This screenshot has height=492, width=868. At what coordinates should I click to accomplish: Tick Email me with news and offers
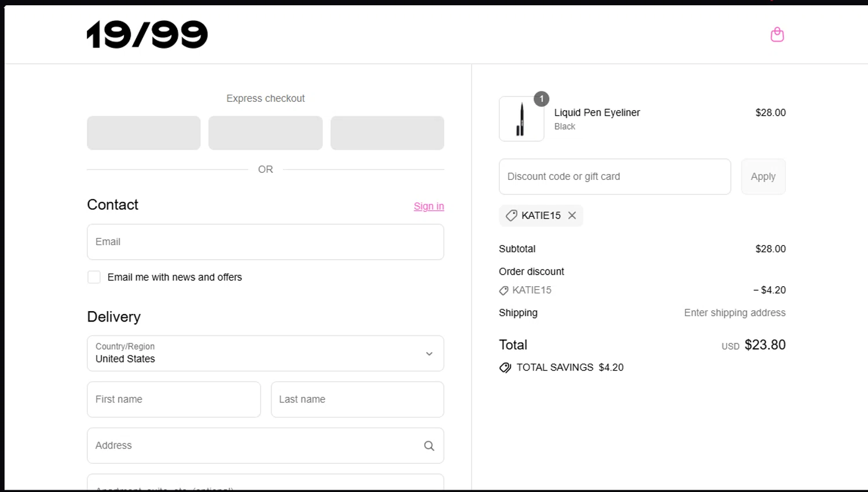94,278
